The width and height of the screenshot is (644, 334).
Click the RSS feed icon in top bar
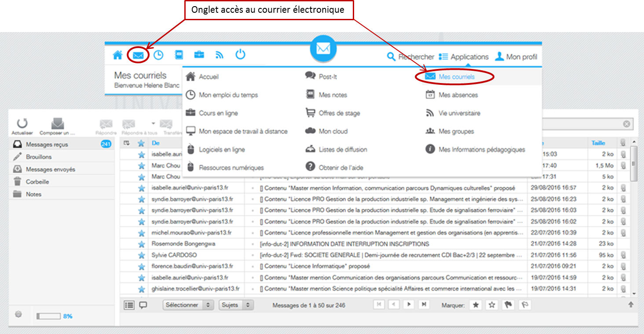point(220,55)
